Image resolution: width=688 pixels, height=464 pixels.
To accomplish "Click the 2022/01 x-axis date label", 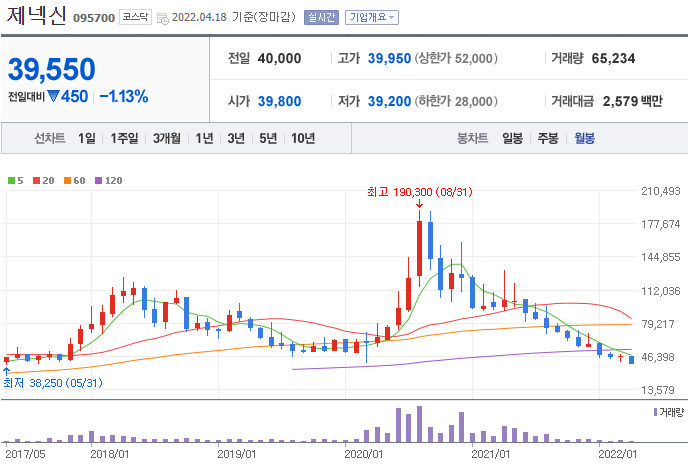I will (x=618, y=453).
